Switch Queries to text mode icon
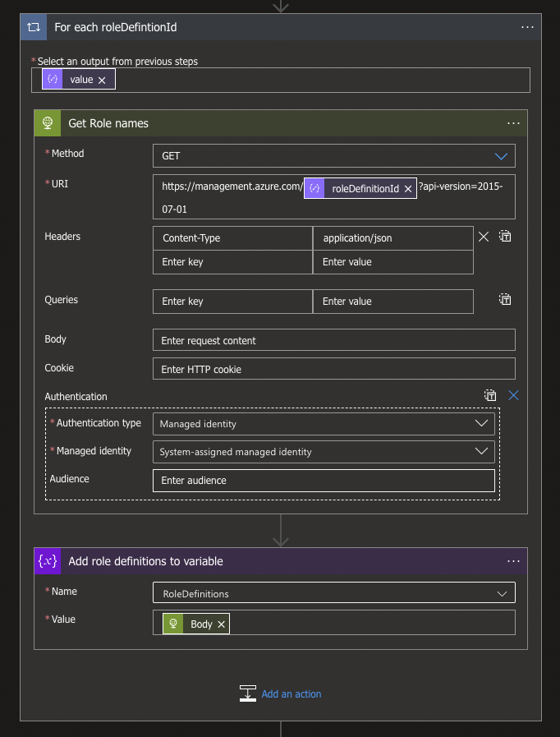 pyautogui.click(x=506, y=300)
